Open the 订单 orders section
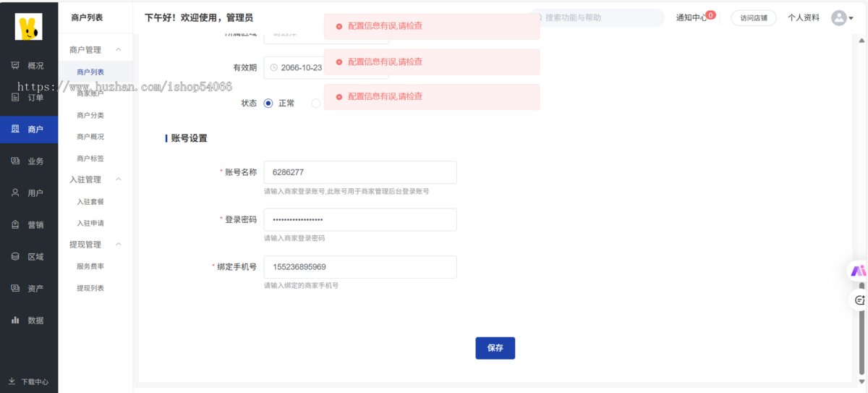 tap(29, 98)
